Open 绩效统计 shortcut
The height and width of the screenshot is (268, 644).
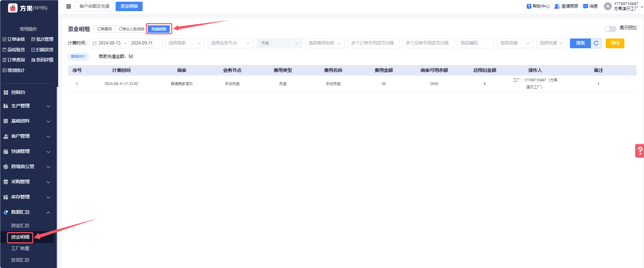14,70
